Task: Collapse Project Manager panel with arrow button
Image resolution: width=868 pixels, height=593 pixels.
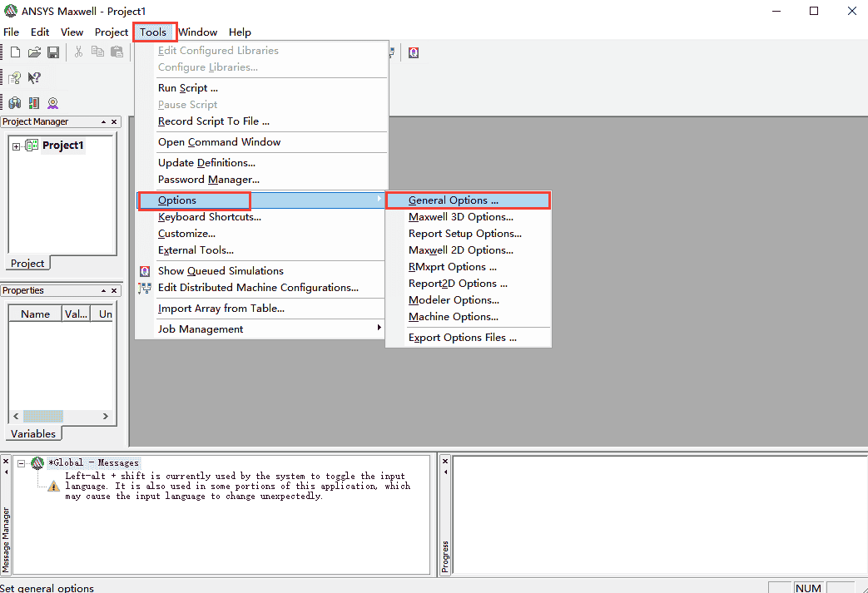Action: pyautogui.click(x=103, y=121)
